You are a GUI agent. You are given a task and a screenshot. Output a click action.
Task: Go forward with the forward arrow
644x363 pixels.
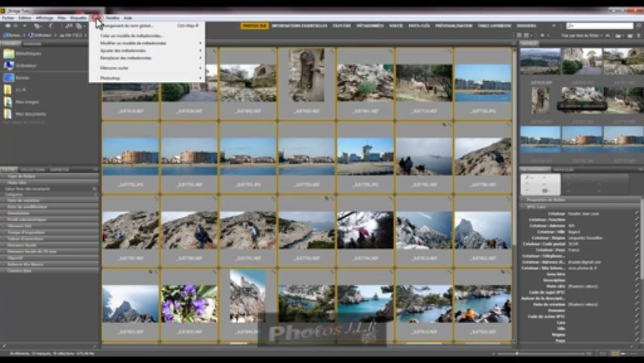click(15, 26)
